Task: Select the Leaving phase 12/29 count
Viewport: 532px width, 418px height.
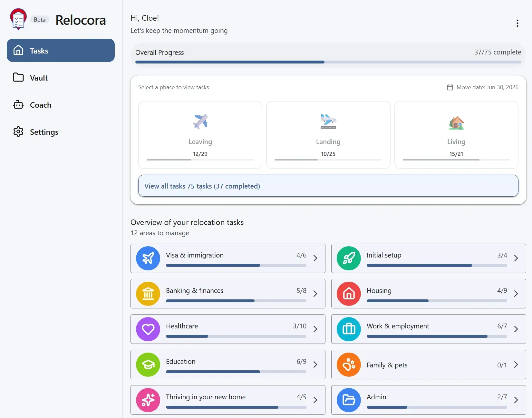Action: pos(200,154)
